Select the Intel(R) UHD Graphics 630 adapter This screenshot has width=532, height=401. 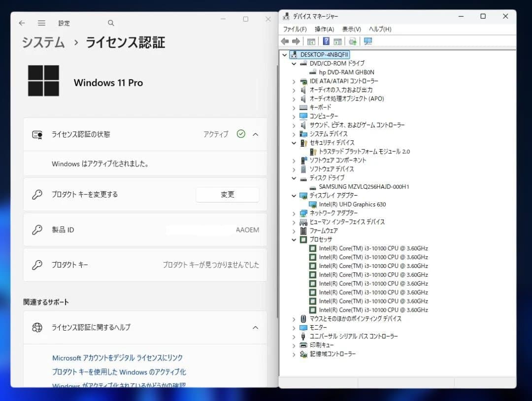tap(353, 204)
